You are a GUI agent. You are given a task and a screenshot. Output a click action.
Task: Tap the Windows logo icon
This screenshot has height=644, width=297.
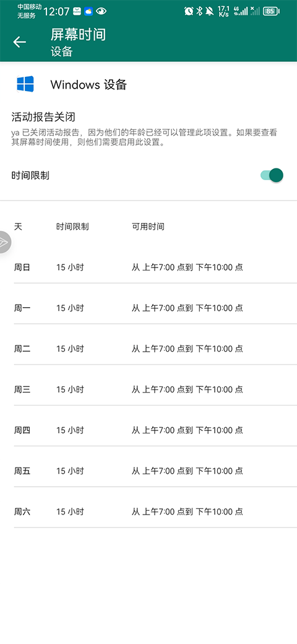coord(25,84)
